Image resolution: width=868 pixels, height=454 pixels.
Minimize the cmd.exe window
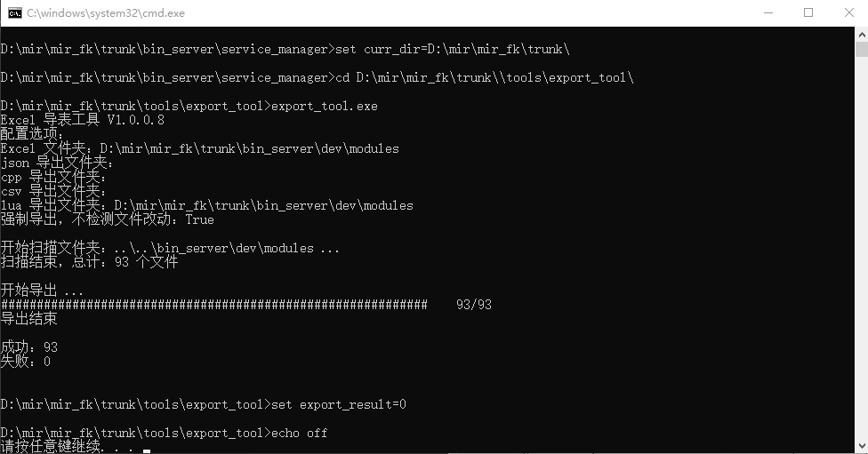[x=767, y=12]
